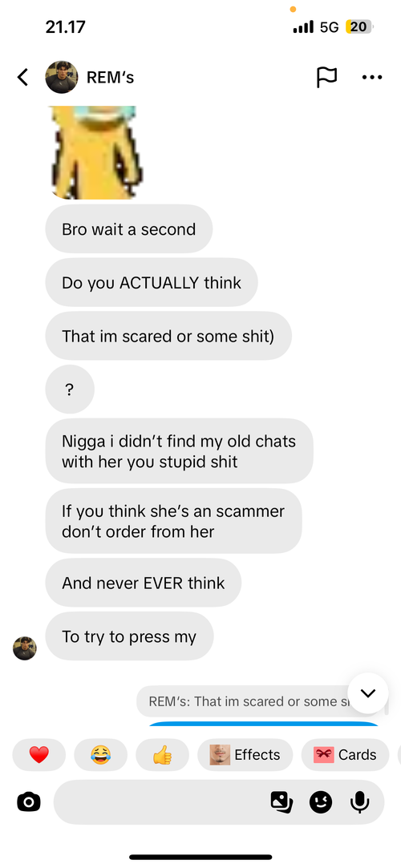Image resolution: width=401 pixels, height=868 pixels.
Task: Open REM's contact name in header
Action: (x=110, y=78)
